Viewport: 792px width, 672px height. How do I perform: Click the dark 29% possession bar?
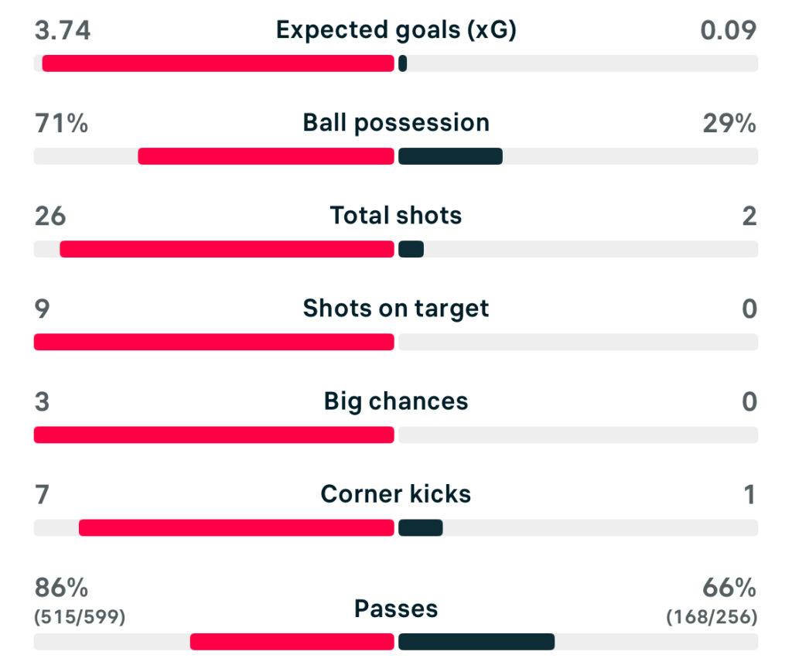pos(450,156)
